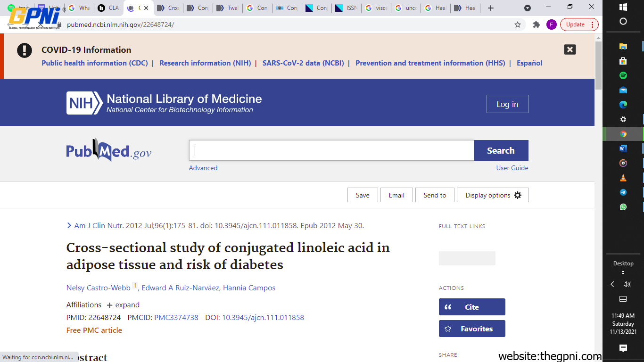Open the Send to menu
This screenshot has width=644, height=362.
tap(434, 195)
